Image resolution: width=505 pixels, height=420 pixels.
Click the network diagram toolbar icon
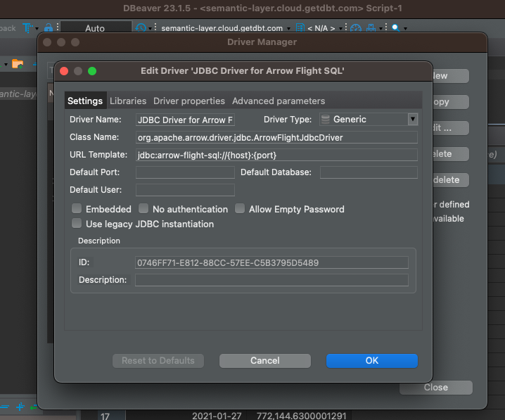(371, 28)
